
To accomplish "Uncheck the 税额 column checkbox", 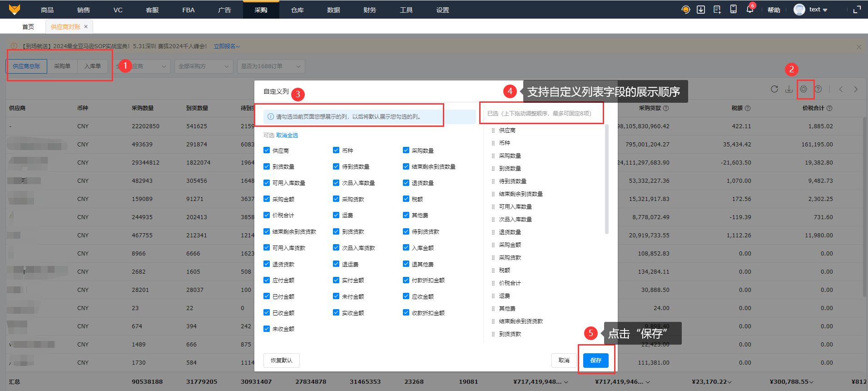I will (406, 199).
